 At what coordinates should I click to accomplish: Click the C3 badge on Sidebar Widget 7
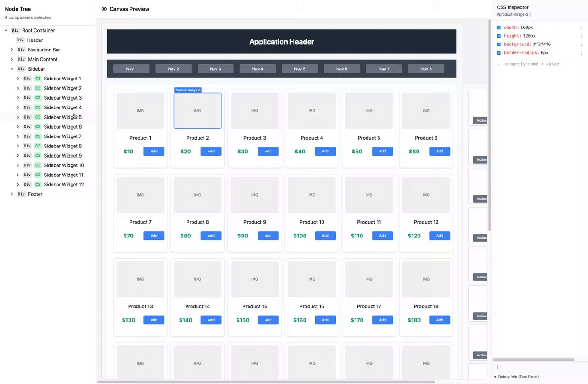pos(38,137)
